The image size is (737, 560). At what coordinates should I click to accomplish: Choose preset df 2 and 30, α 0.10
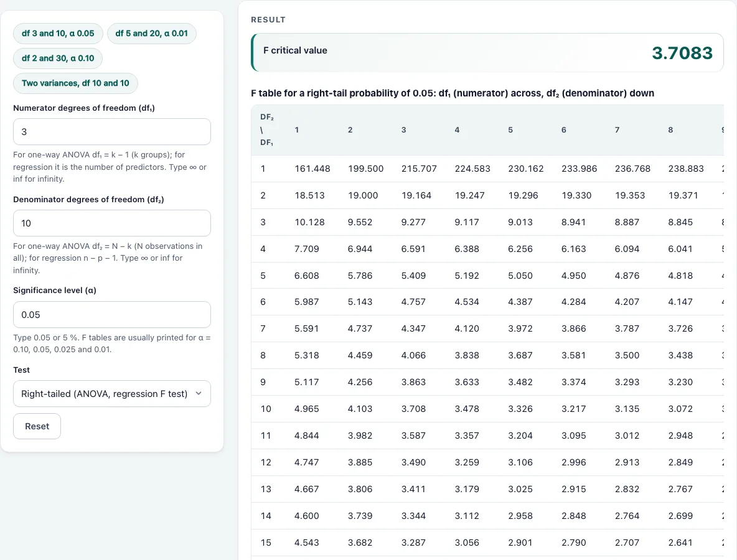pos(58,58)
